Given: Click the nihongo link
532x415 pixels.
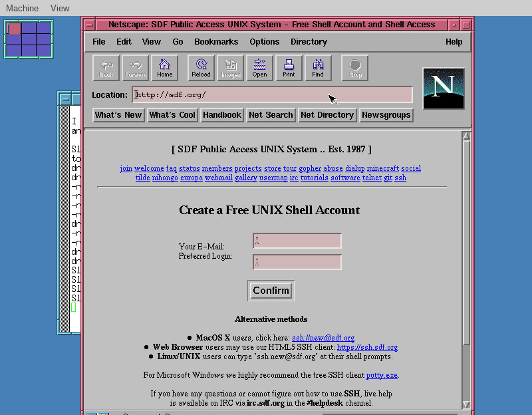Looking at the screenshot, I should [x=165, y=178].
